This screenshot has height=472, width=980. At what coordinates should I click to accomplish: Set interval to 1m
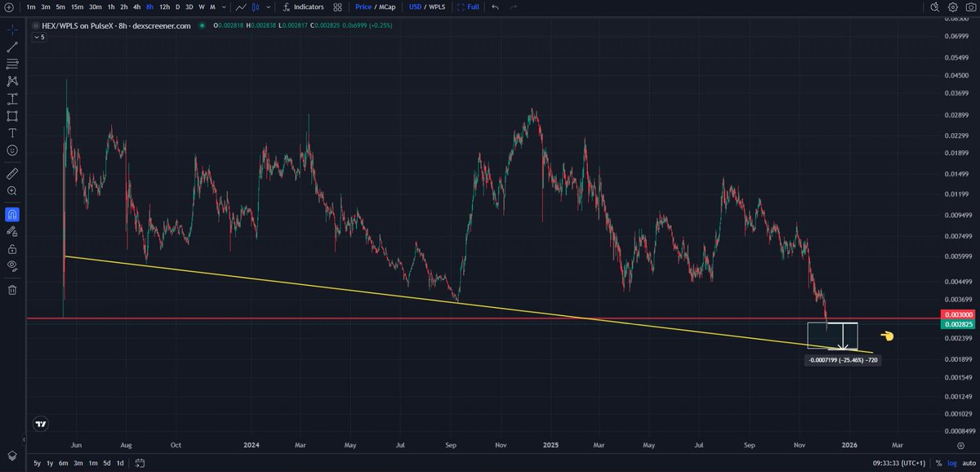[31, 7]
